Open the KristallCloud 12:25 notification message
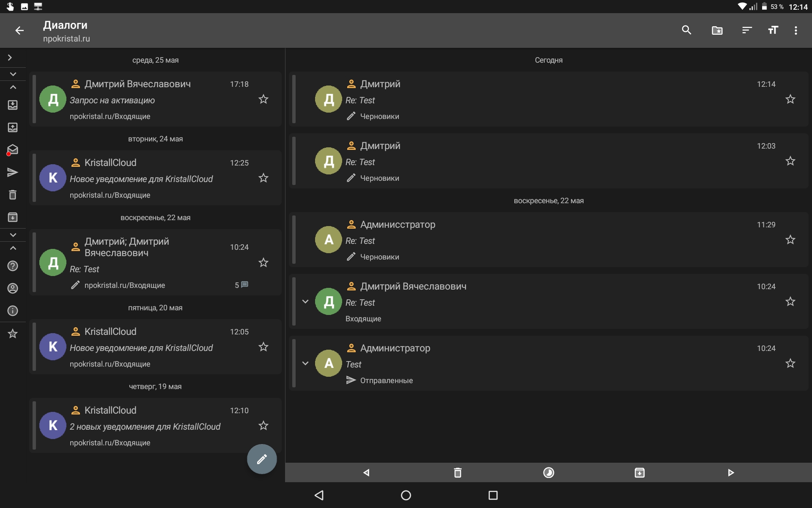This screenshot has width=812, height=508. click(148, 178)
